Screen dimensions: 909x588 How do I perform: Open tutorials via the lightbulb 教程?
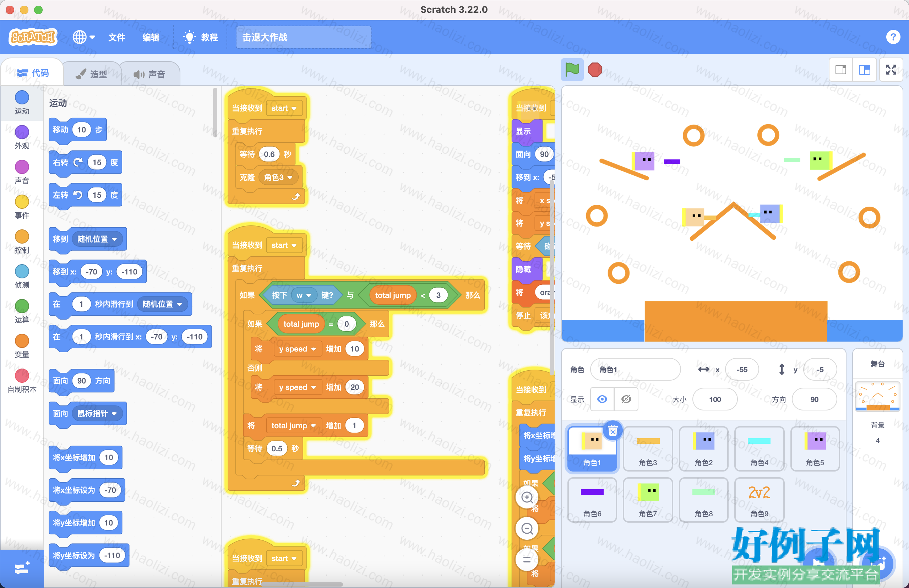pyautogui.click(x=201, y=37)
